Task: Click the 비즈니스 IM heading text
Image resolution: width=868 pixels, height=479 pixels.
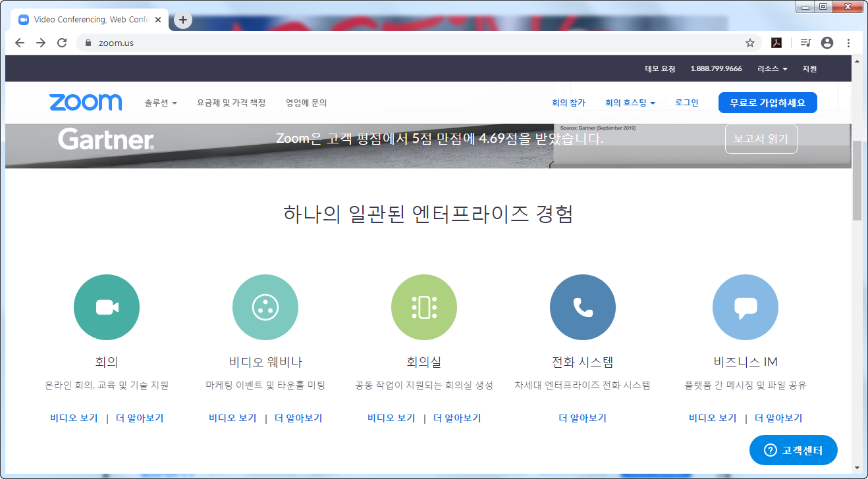Action: point(746,362)
